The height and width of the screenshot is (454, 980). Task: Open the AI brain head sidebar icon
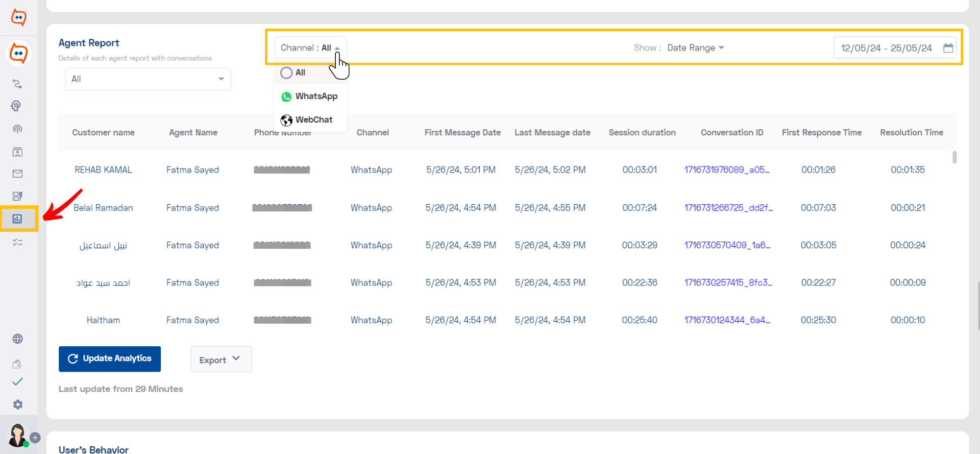coord(16,106)
